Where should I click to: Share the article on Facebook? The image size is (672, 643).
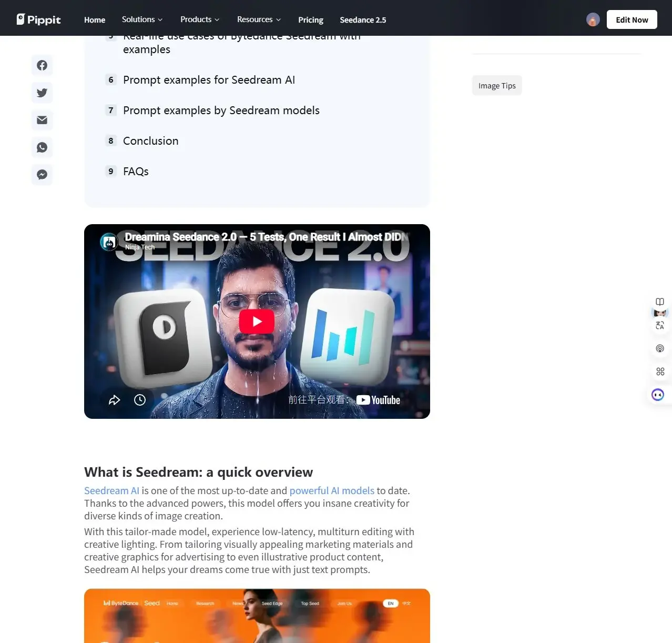click(42, 65)
